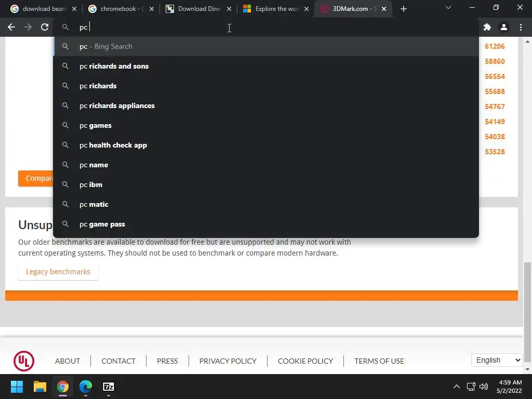Open the COOKIE POLICY footer link
532x399 pixels.
point(305,361)
